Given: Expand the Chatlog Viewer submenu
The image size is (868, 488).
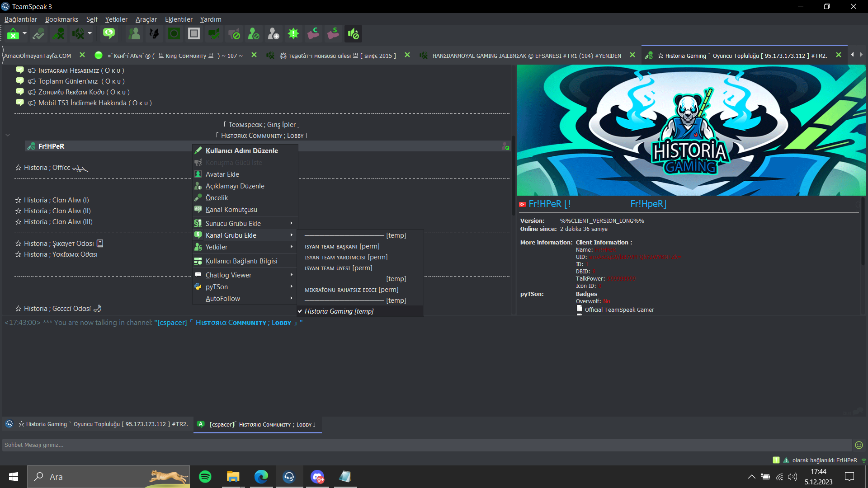Looking at the screenshot, I should click(245, 275).
